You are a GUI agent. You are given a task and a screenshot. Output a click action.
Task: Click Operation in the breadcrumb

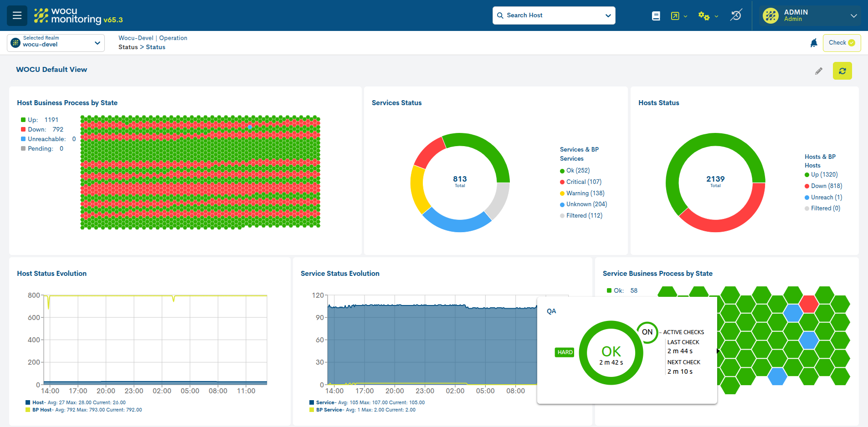pos(173,38)
